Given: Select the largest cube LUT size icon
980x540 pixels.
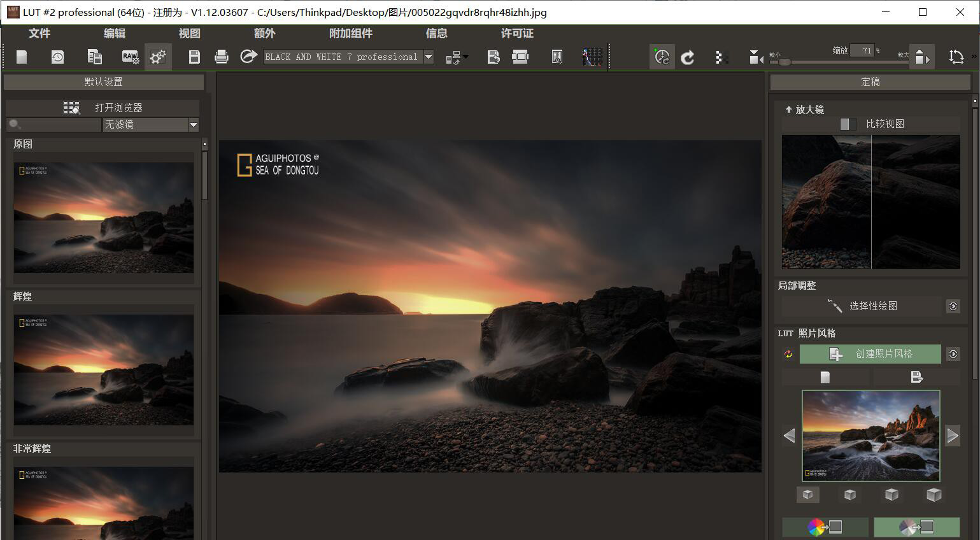Looking at the screenshot, I should (934, 495).
